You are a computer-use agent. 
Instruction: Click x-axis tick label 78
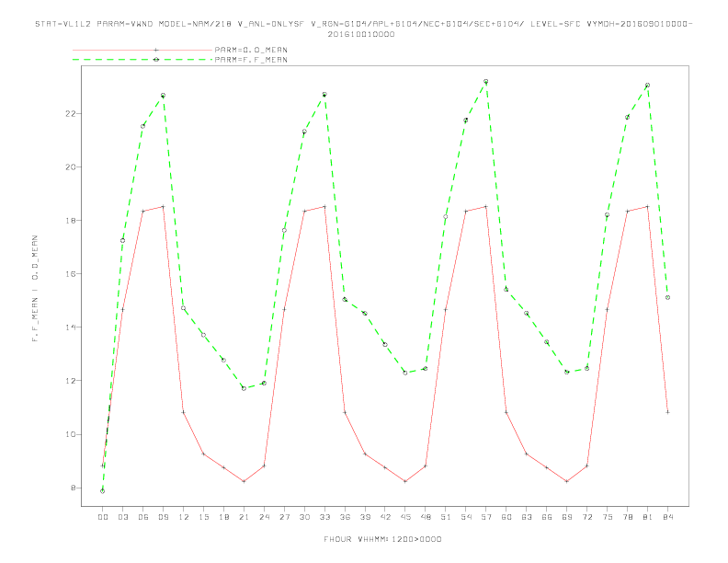(628, 517)
